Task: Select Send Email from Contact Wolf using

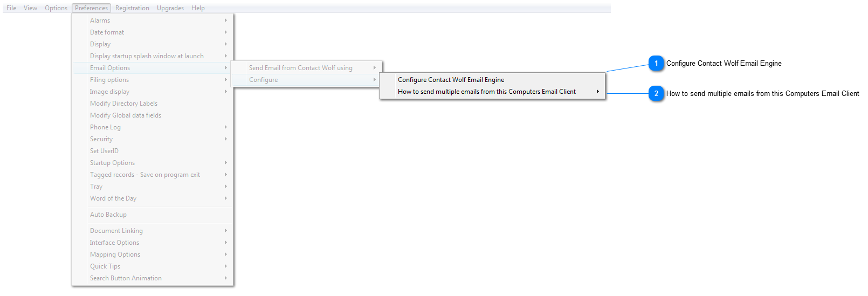Action: pos(306,68)
